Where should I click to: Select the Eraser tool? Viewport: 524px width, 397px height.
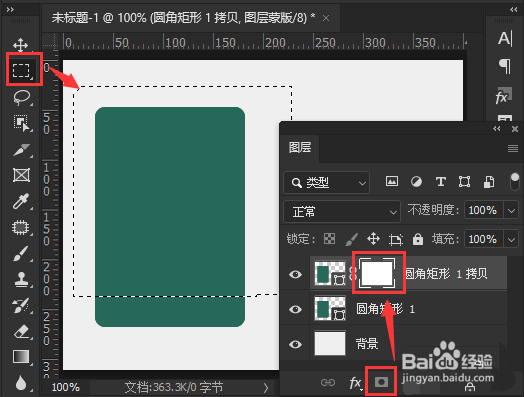[21, 332]
